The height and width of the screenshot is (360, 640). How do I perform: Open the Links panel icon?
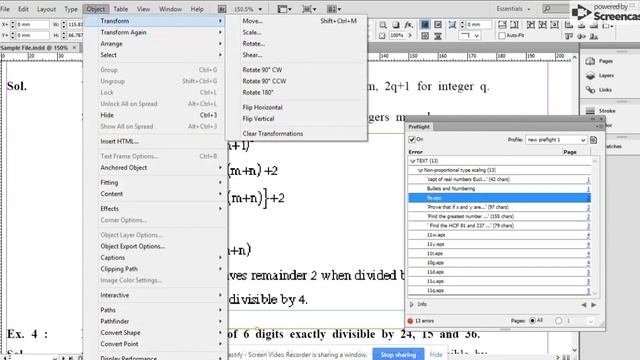click(x=590, y=89)
